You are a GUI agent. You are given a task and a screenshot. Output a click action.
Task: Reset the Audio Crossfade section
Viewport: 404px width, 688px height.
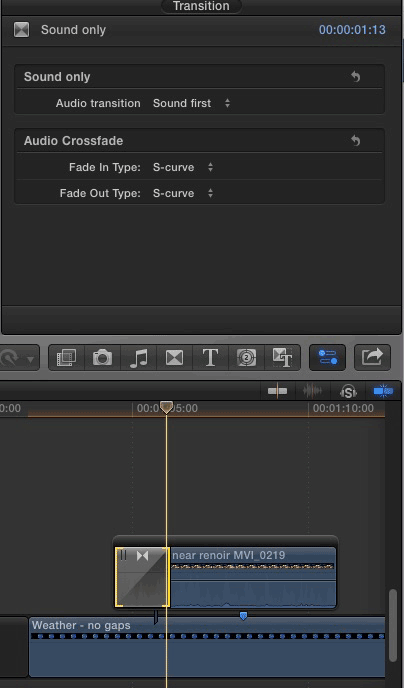[355, 141]
